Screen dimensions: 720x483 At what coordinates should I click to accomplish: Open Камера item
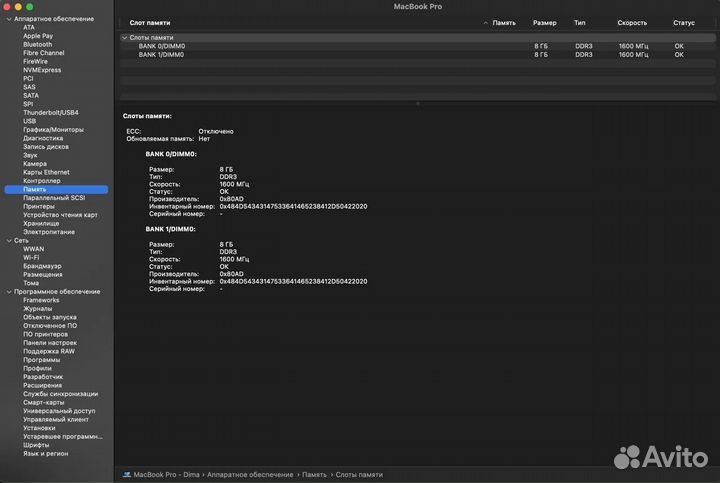(x=35, y=164)
